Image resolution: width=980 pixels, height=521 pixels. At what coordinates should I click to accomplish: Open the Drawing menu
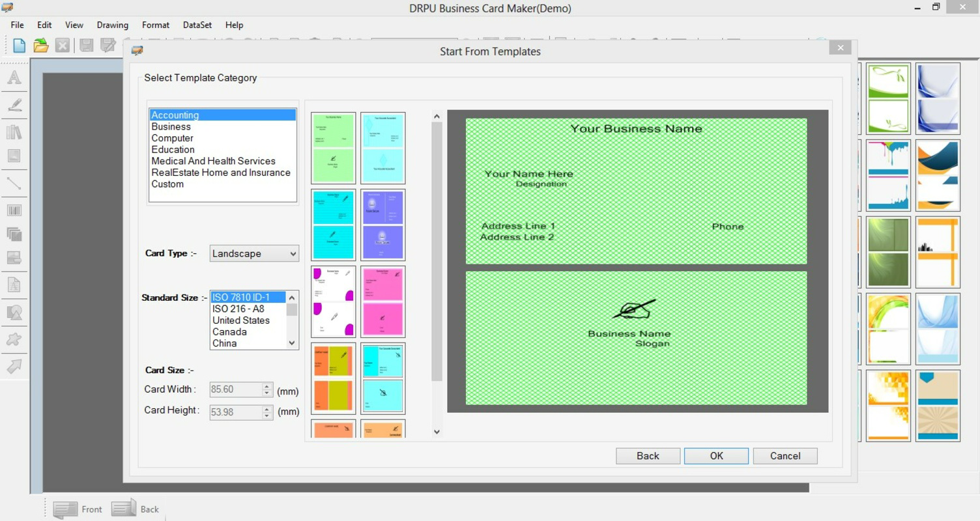pos(113,25)
